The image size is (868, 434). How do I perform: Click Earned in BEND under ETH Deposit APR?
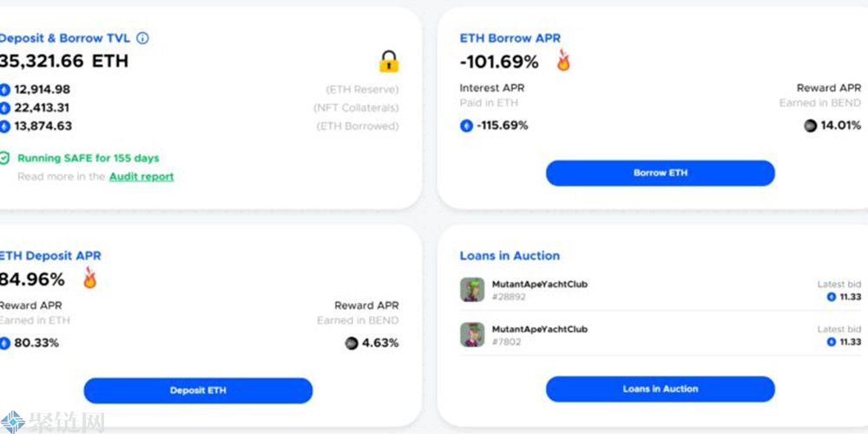(358, 320)
